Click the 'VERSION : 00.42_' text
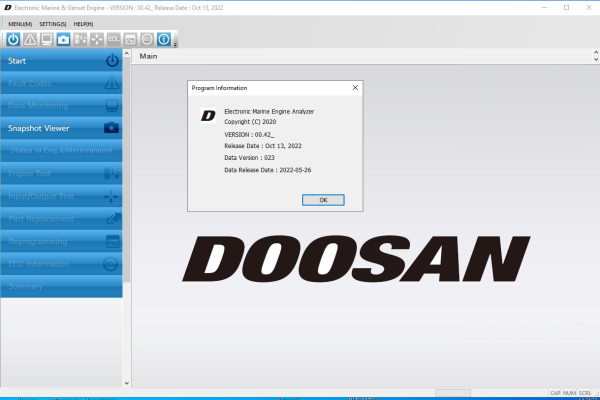This screenshot has height=400, width=600. [x=249, y=135]
